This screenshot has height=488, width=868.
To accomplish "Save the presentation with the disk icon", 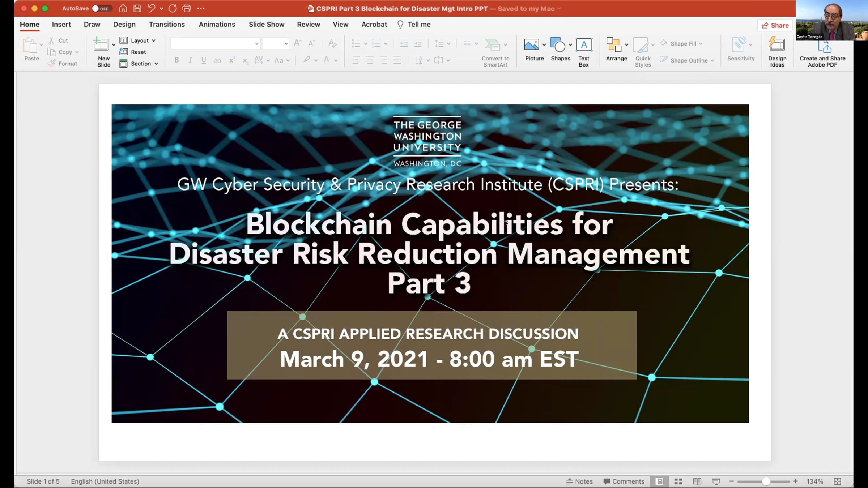I will [x=137, y=8].
